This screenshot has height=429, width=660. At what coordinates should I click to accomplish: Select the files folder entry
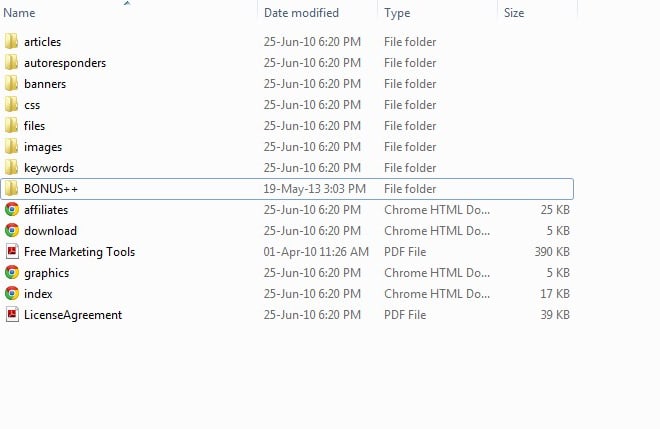click(x=287, y=125)
